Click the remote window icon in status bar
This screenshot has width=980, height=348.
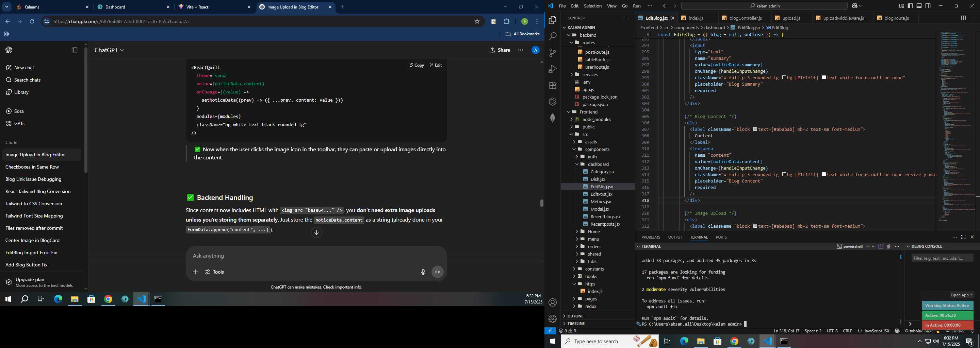click(x=550, y=331)
